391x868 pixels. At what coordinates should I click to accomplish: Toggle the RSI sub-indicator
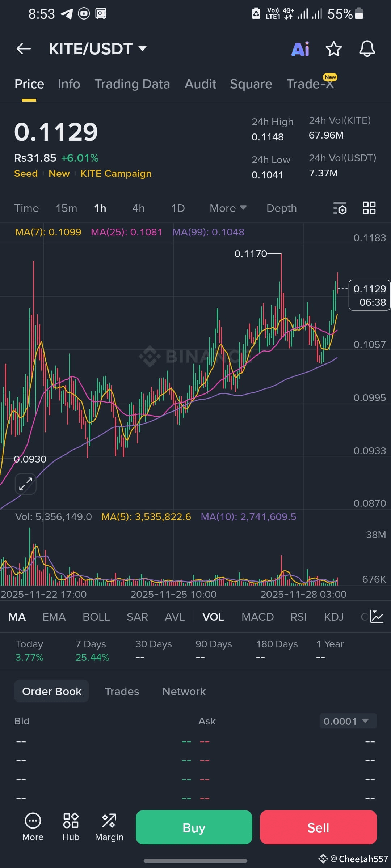point(298,617)
